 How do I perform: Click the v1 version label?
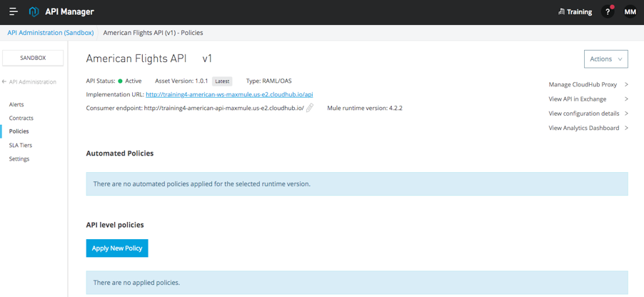point(207,59)
